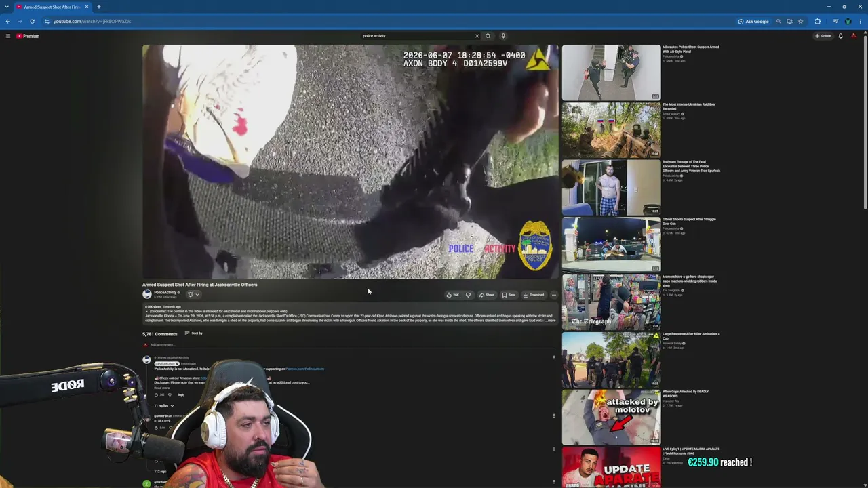Click the Save button under the video
The height and width of the screenshot is (488, 868).
click(509, 295)
